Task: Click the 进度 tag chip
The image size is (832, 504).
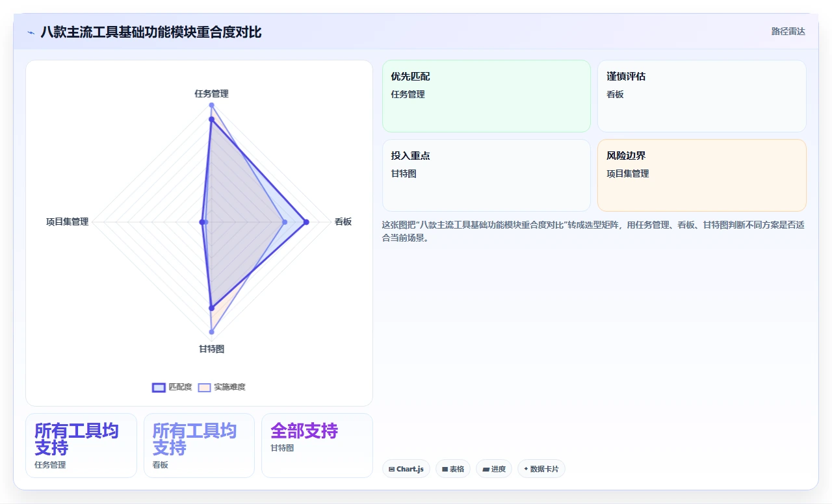Action: tap(494, 469)
